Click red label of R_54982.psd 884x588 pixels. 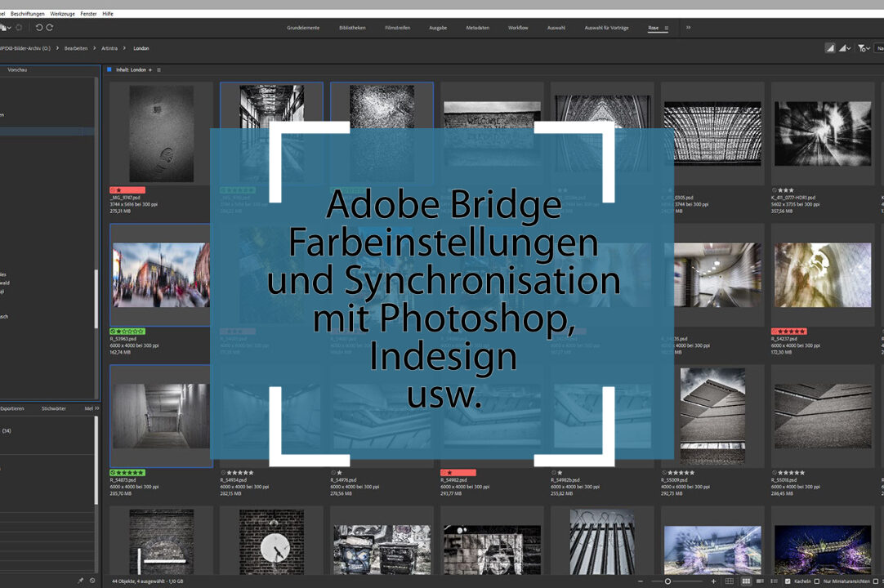(458, 473)
